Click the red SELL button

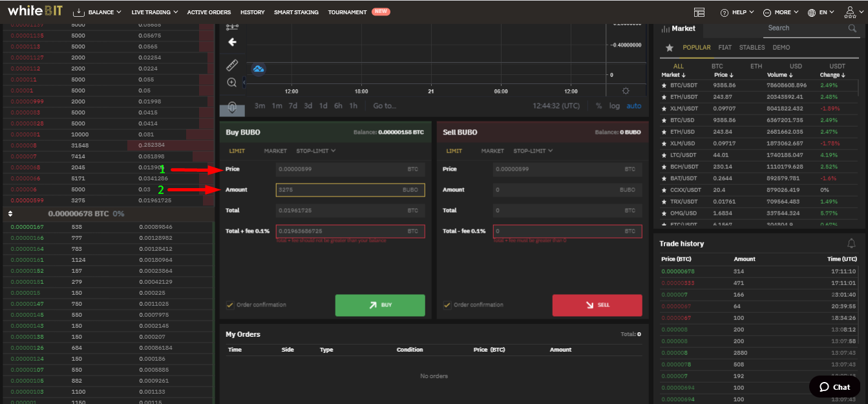[597, 305]
